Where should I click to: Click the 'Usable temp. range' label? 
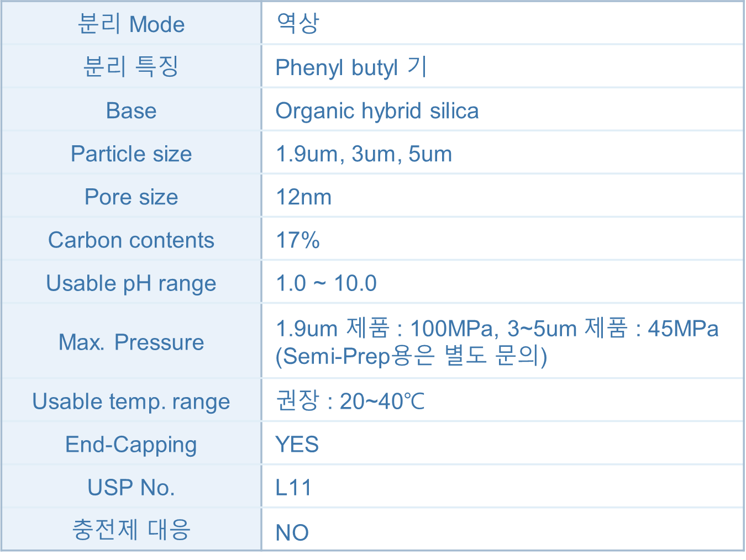click(x=131, y=401)
